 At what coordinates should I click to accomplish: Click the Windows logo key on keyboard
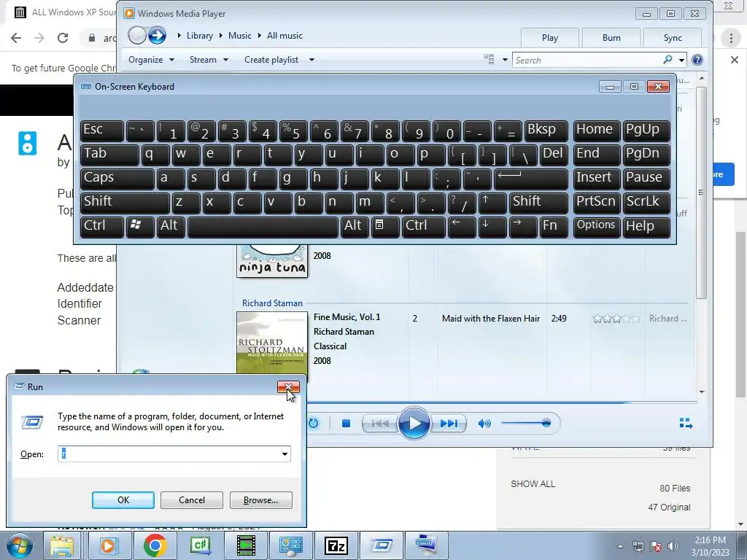click(x=140, y=227)
